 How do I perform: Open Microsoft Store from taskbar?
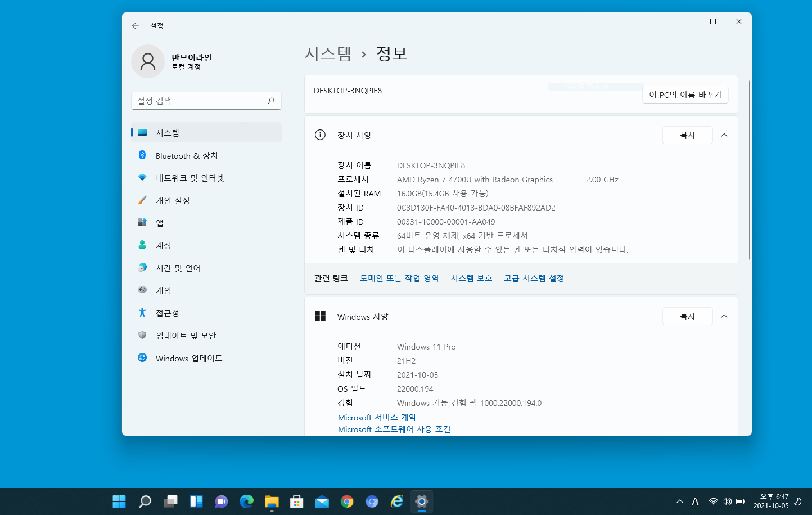click(x=297, y=501)
